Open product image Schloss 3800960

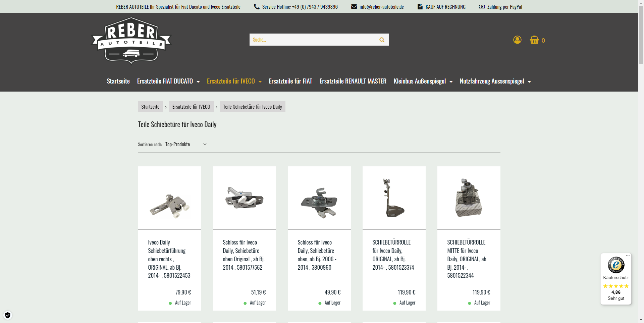pyautogui.click(x=319, y=198)
